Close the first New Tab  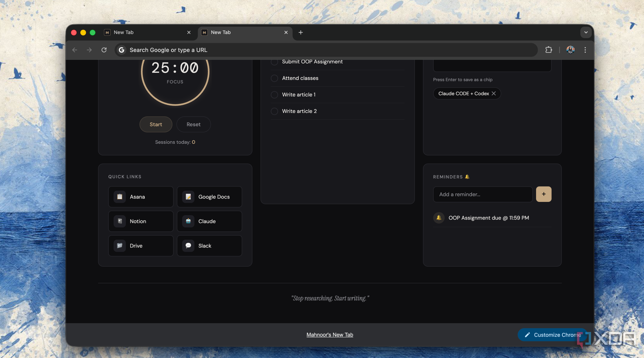click(189, 32)
